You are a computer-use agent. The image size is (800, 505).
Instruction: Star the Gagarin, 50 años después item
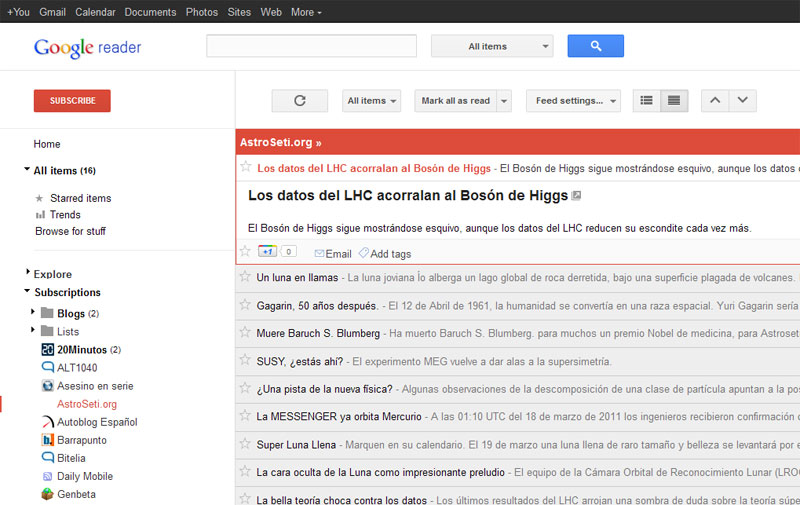tap(245, 305)
